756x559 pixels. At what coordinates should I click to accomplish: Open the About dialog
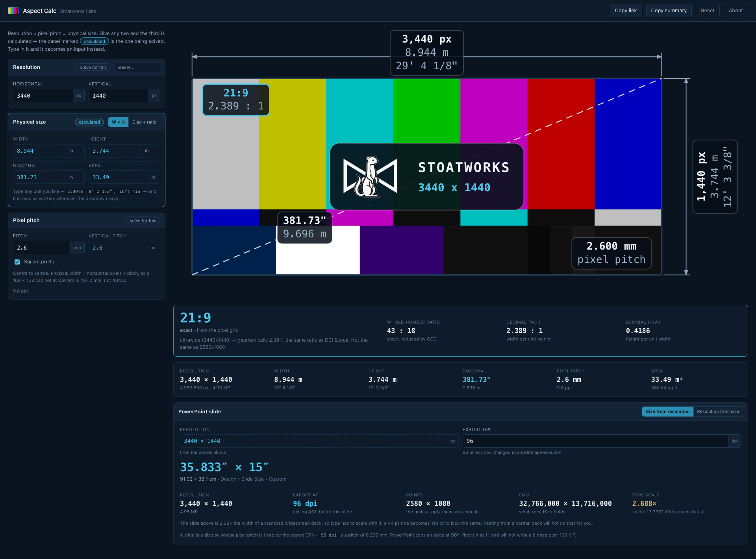coord(736,11)
